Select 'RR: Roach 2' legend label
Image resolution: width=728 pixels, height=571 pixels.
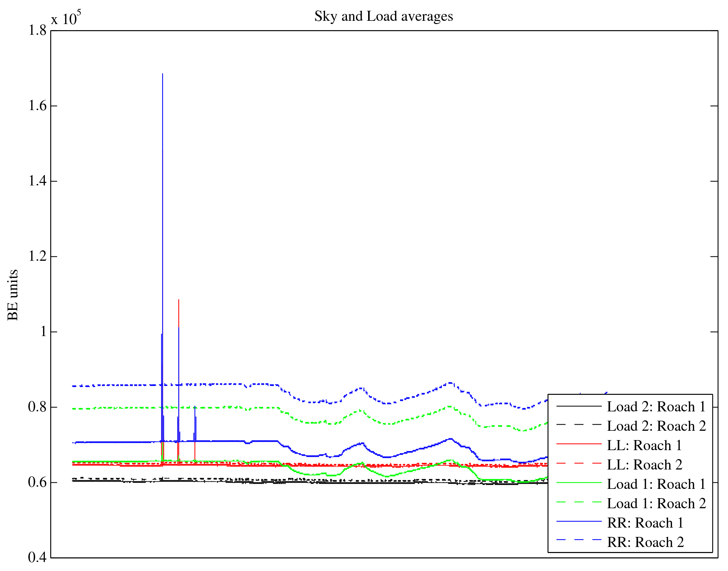645,542
